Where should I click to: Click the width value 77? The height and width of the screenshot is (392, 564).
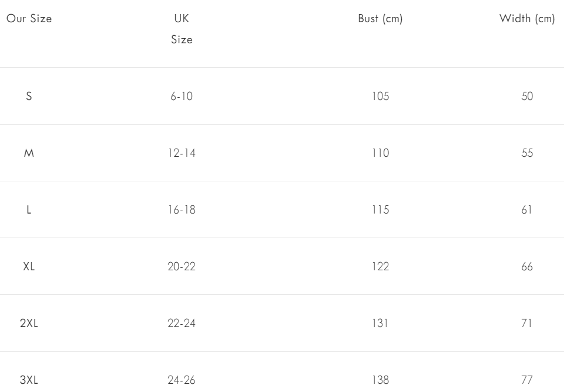pos(527,380)
